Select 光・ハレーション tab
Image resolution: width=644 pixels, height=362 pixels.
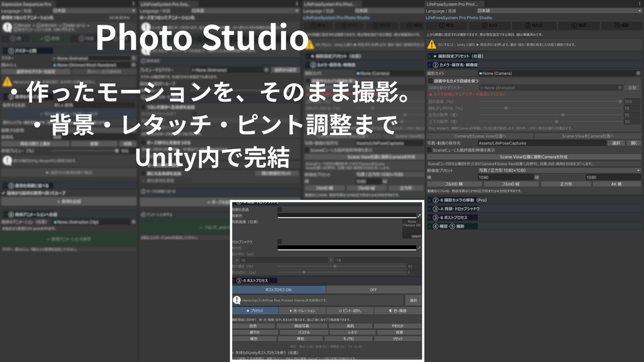click(303, 310)
